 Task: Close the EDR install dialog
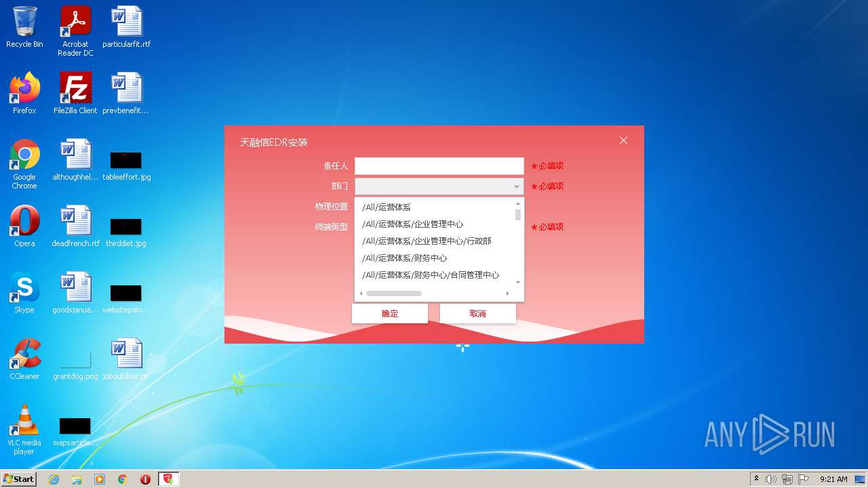[x=623, y=140]
